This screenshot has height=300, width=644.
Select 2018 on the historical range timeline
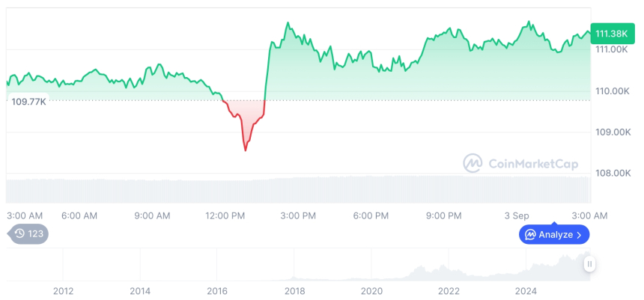click(294, 290)
